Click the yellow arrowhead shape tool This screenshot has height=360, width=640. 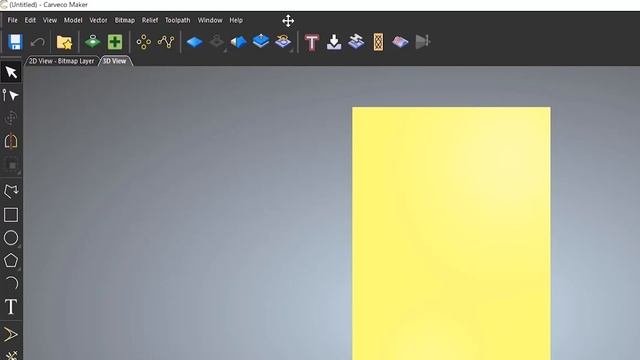[x=11, y=335]
